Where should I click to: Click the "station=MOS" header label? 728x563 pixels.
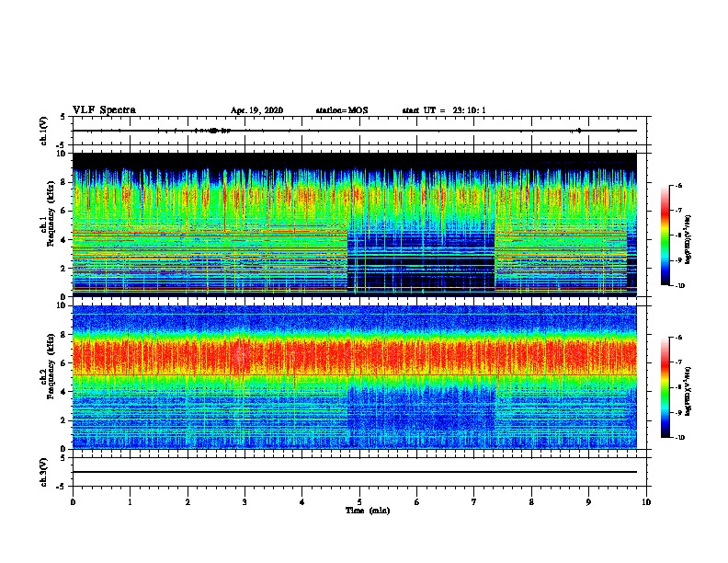(x=342, y=110)
